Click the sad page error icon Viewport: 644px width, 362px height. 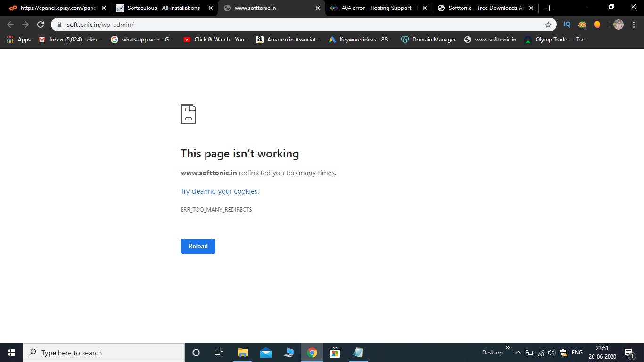tap(188, 114)
